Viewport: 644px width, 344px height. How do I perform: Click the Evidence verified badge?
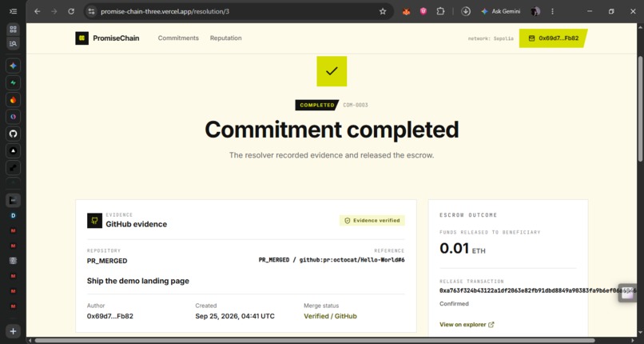(x=372, y=220)
